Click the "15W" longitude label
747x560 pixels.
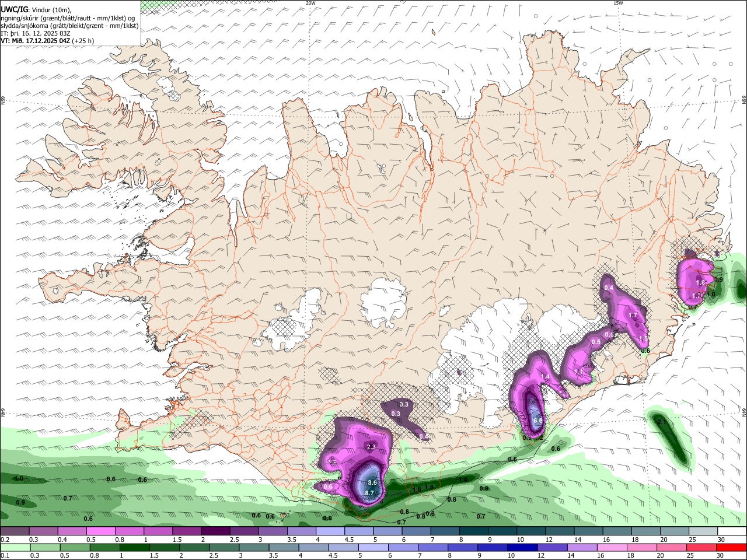tap(618, 3)
